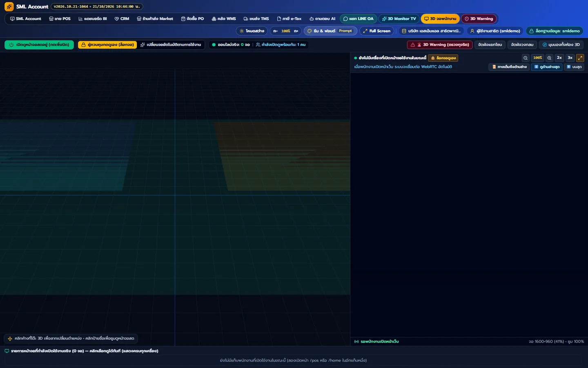Image resolution: width=588 pixels, height=368 pixels.
Task: Select the 3D จอพนักงาน tab
Action: [440, 19]
